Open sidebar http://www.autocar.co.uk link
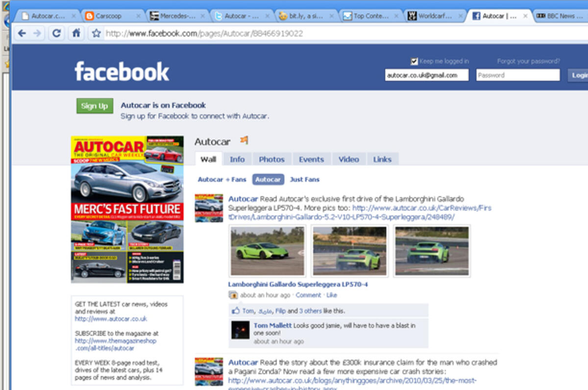 coord(111,319)
